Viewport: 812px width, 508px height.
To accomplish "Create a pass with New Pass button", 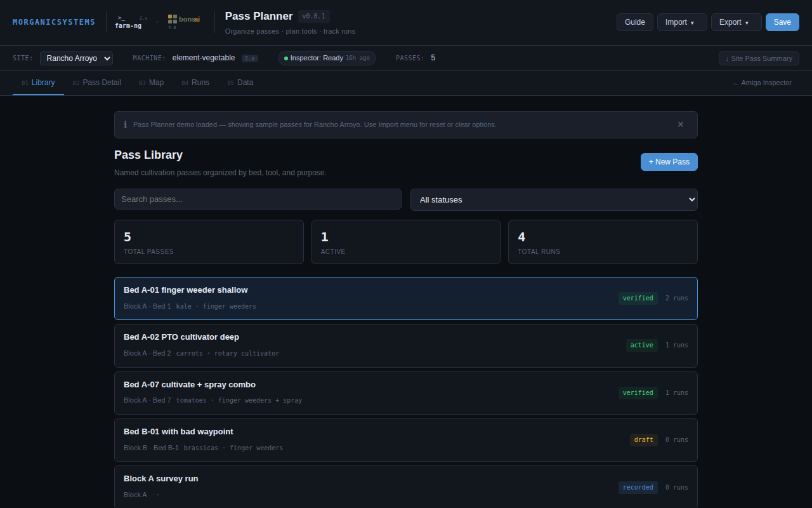I will click(x=669, y=162).
